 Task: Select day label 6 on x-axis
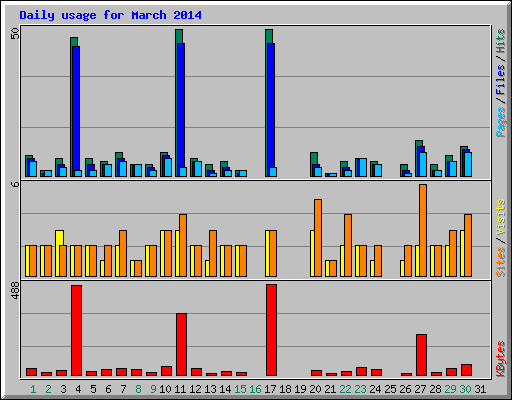108,389
